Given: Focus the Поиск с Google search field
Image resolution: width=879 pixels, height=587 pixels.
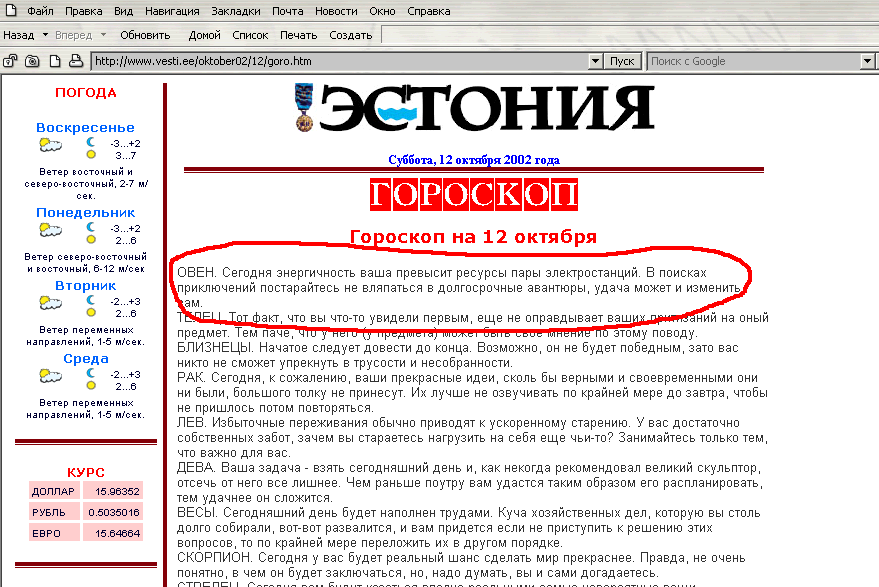Looking at the screenshot, I should pyautogui.click(x=754, y=61).
